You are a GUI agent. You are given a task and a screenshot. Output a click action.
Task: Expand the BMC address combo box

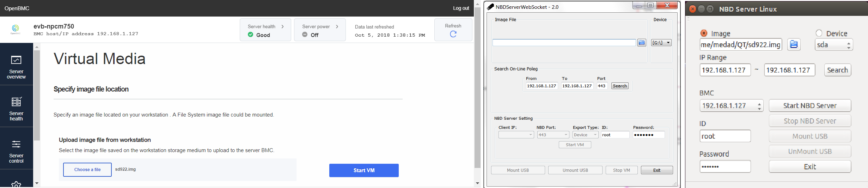pos(759,106)
